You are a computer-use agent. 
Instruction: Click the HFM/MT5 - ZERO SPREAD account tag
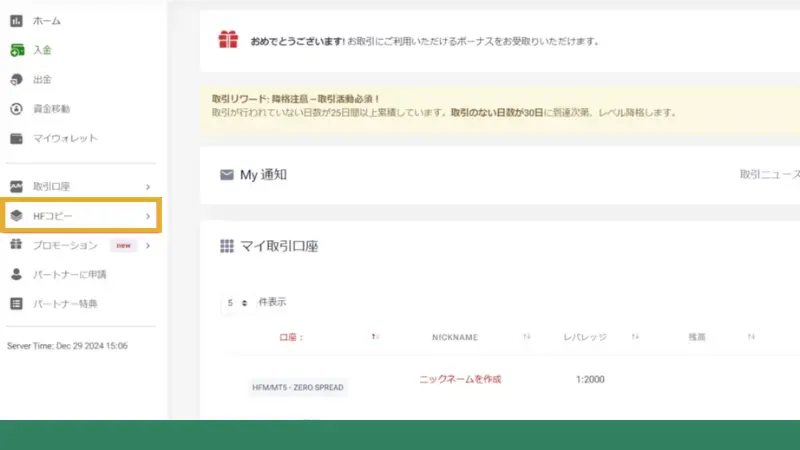pyautogui.click(x=297, y=387)
